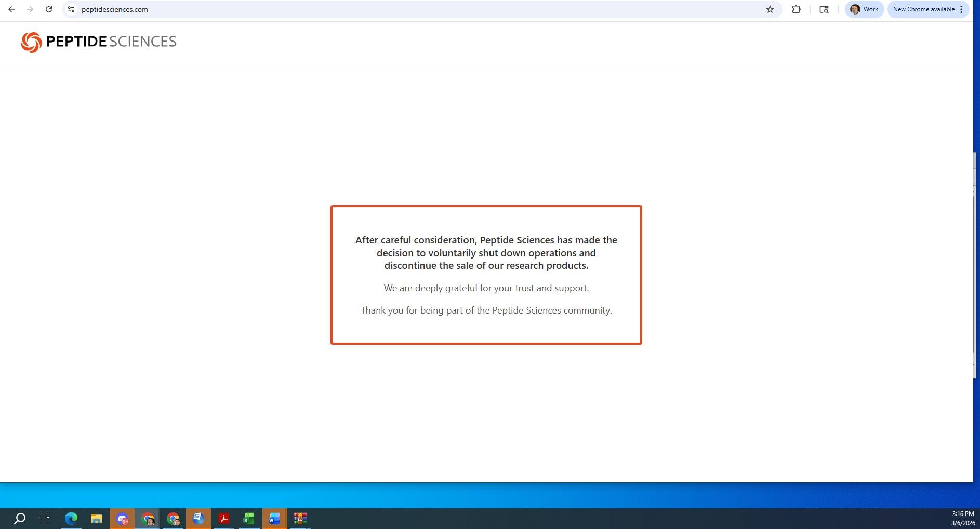Open Excel from the taskbar
980x529 pixels.
pos(249,519)
